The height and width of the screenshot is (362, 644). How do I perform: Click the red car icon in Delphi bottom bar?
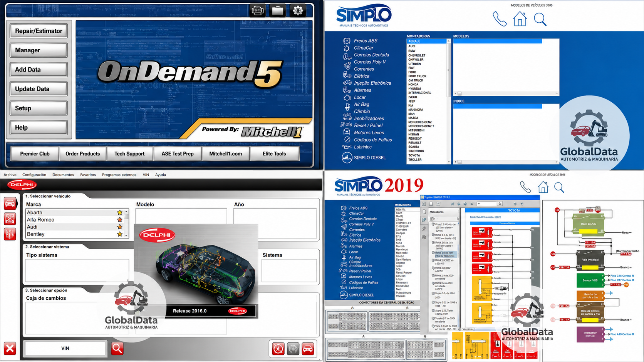(x=308, y=349)
